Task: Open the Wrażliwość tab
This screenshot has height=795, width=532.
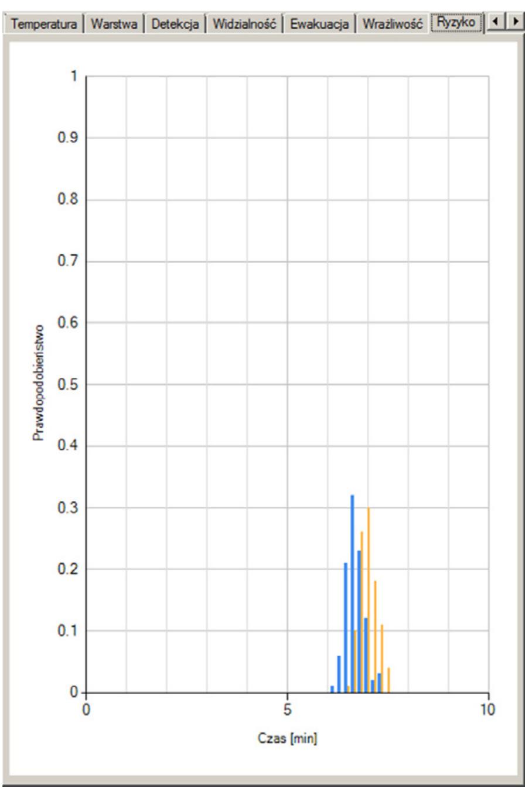Action: (x=393, y=24)
